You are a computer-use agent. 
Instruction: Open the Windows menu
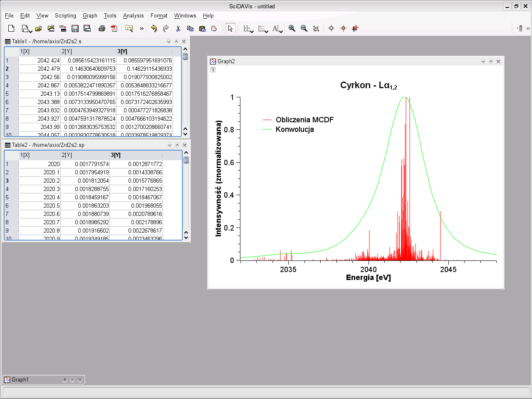coord(185,16)
